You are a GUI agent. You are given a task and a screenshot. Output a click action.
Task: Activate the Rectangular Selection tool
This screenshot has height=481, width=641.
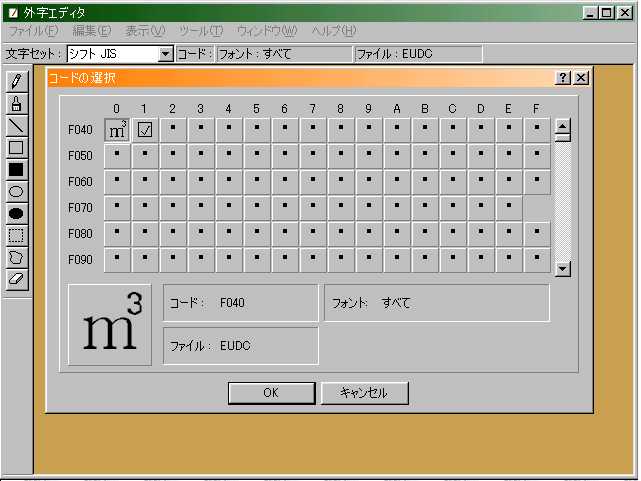point(16,235)
